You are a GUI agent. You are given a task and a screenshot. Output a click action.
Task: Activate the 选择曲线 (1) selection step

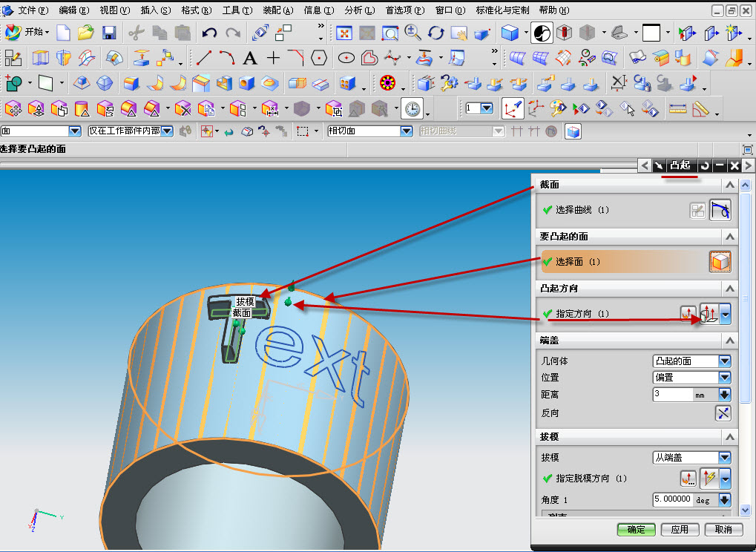[x=582, y=210]
